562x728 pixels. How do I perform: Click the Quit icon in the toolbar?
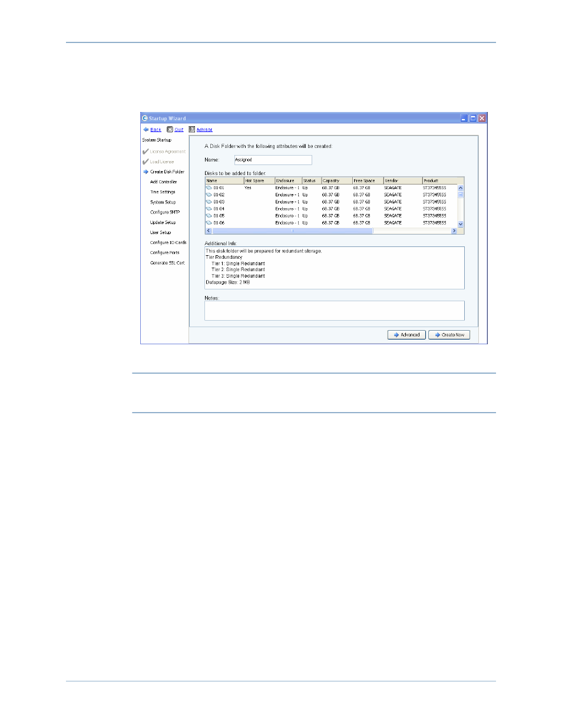tap(170, 129)
